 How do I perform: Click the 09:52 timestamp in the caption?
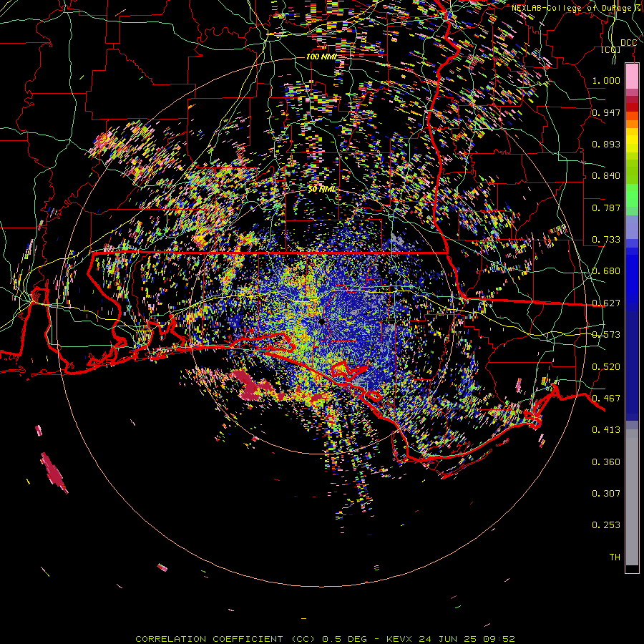tap(497, 639)
